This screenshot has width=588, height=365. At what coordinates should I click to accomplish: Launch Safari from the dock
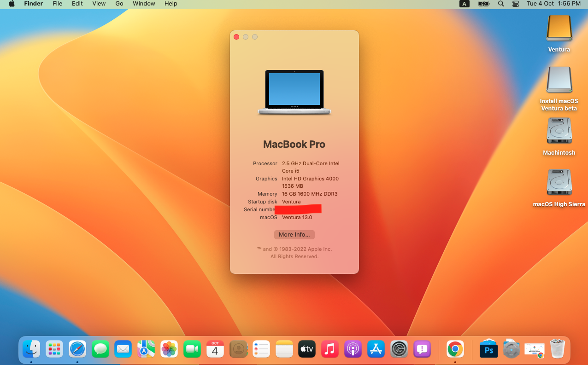tap(77, 350)
